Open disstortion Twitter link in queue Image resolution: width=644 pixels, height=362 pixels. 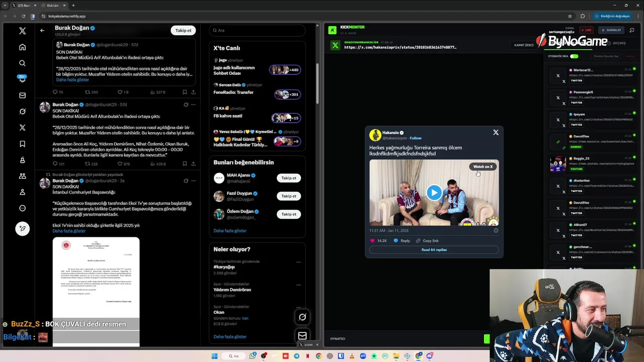tap(592, 186)
